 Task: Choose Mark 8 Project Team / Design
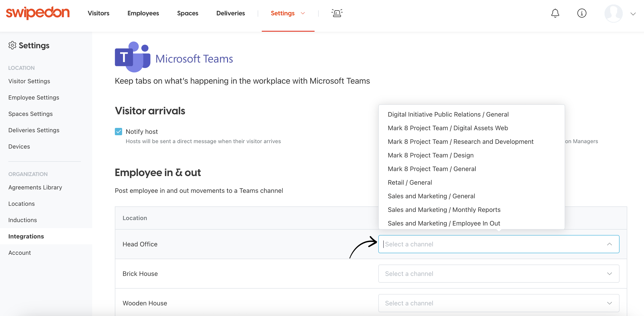click(431, 155)
